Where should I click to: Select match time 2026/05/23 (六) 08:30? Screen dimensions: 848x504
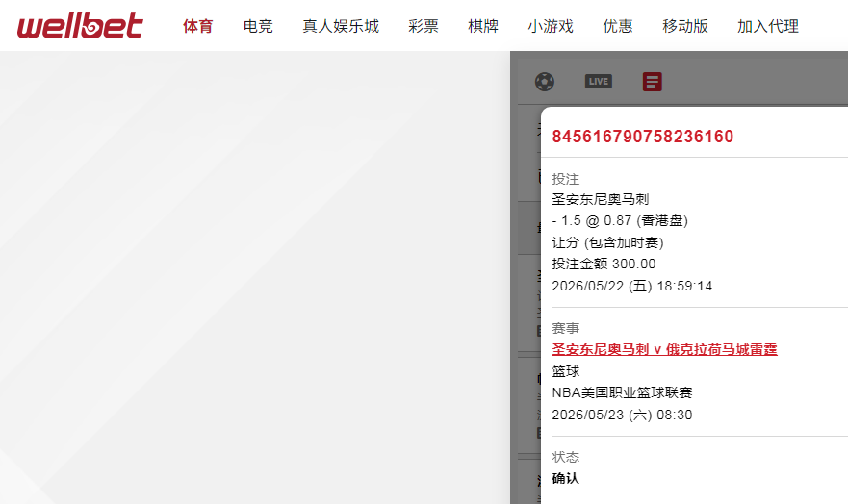[622, 415]
